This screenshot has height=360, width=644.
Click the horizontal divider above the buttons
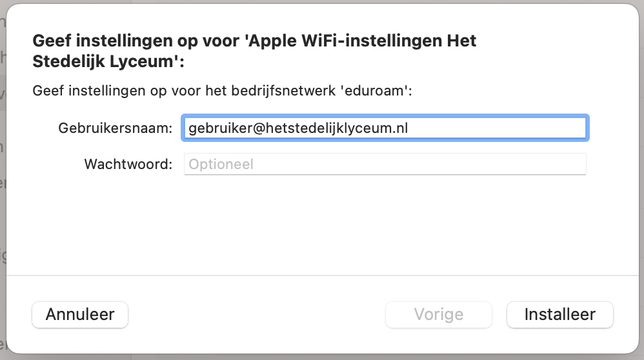[x=321, y=275]
